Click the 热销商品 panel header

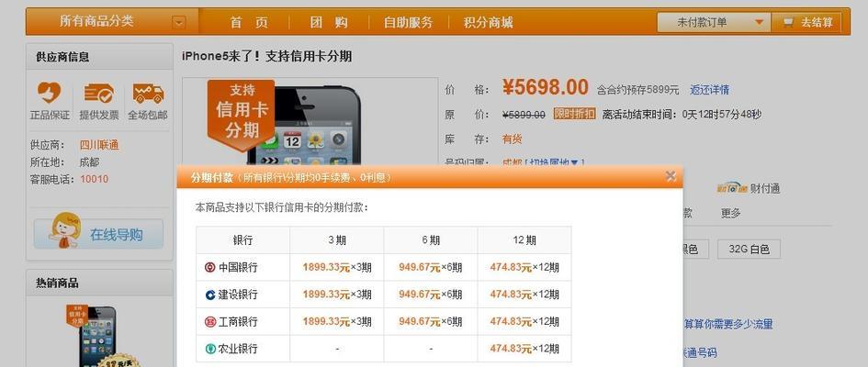(x=99, y=283)
